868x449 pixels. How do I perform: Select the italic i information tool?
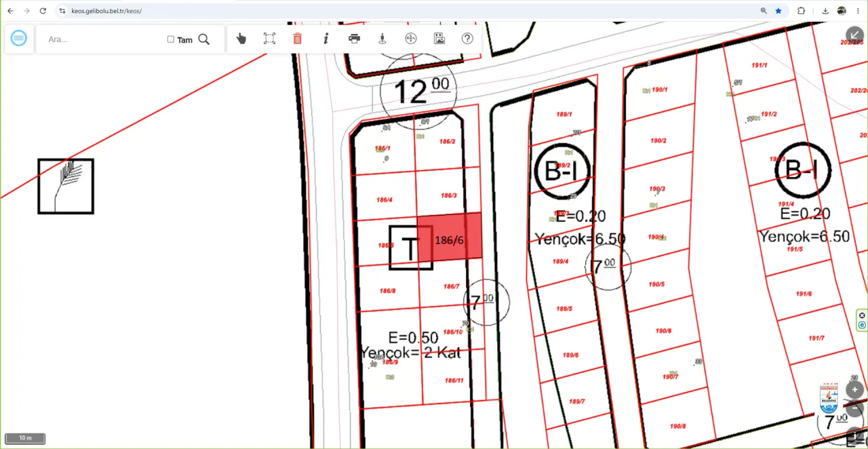(326, 39)
